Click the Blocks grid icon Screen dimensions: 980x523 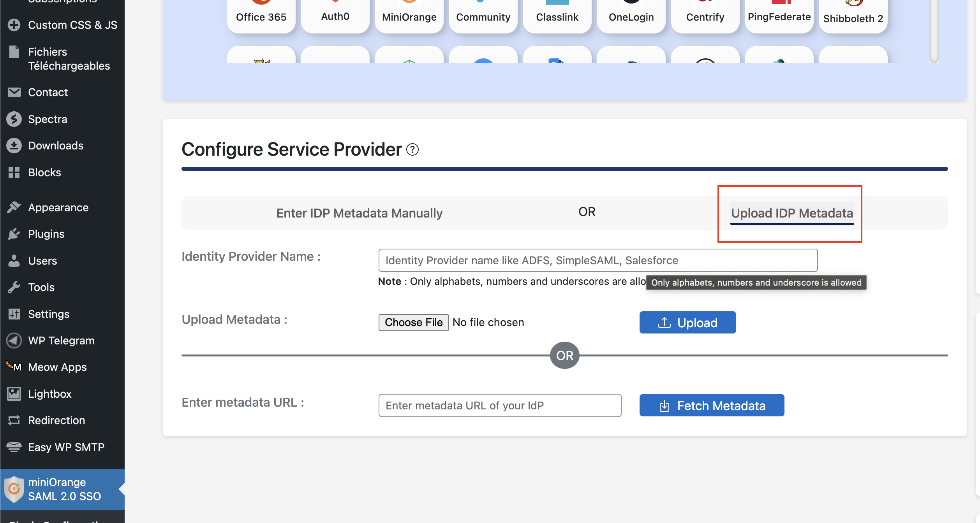[x=14, y=172]
